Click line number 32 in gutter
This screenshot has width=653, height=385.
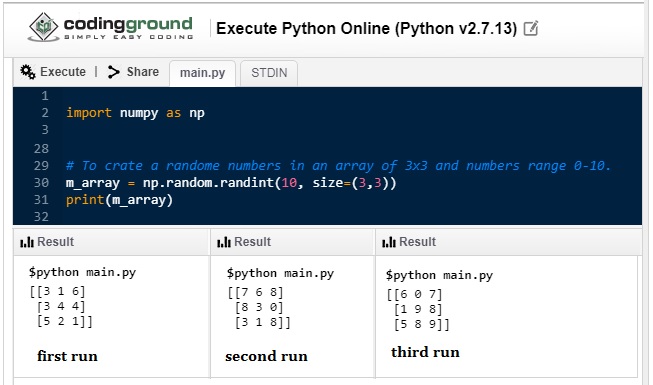(x=41, y=216)
